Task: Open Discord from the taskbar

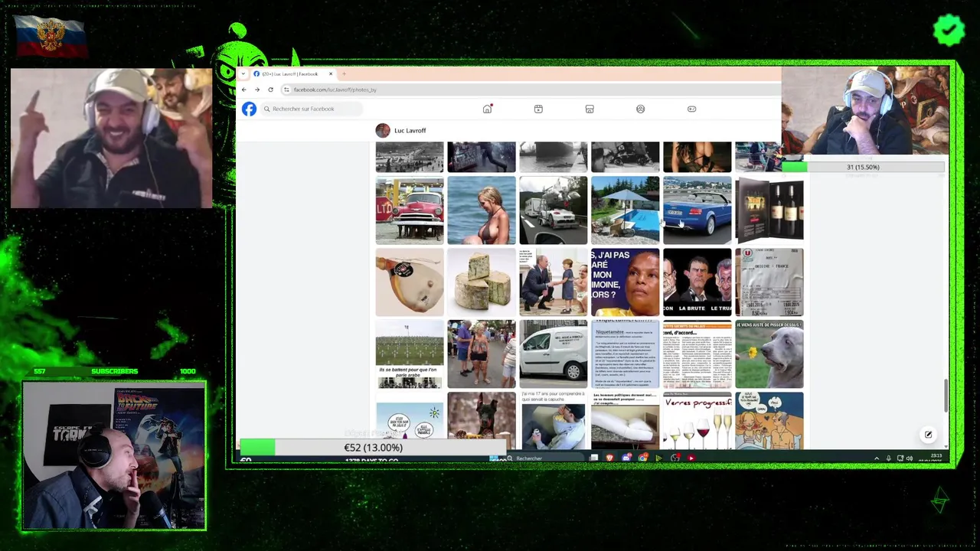Action: click(626, 458)
